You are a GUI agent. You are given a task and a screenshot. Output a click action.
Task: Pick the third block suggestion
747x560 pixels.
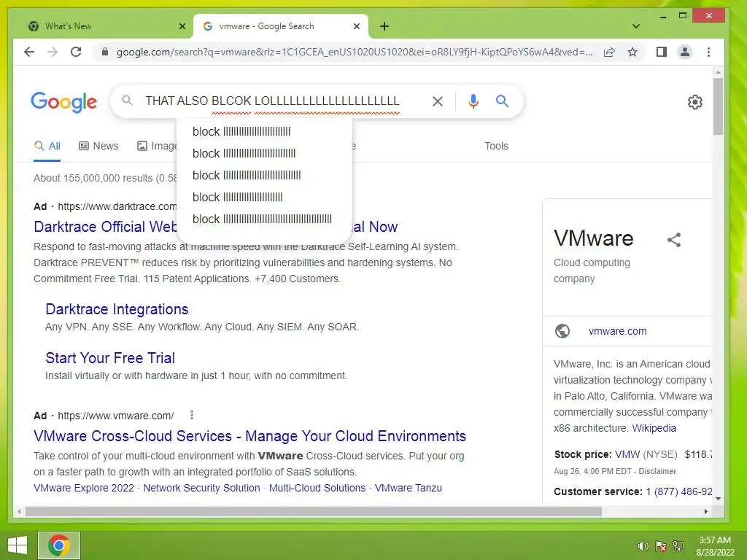264,175
